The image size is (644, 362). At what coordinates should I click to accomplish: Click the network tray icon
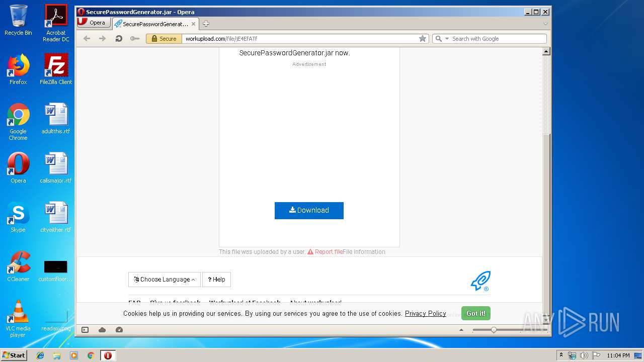[572, 355]
